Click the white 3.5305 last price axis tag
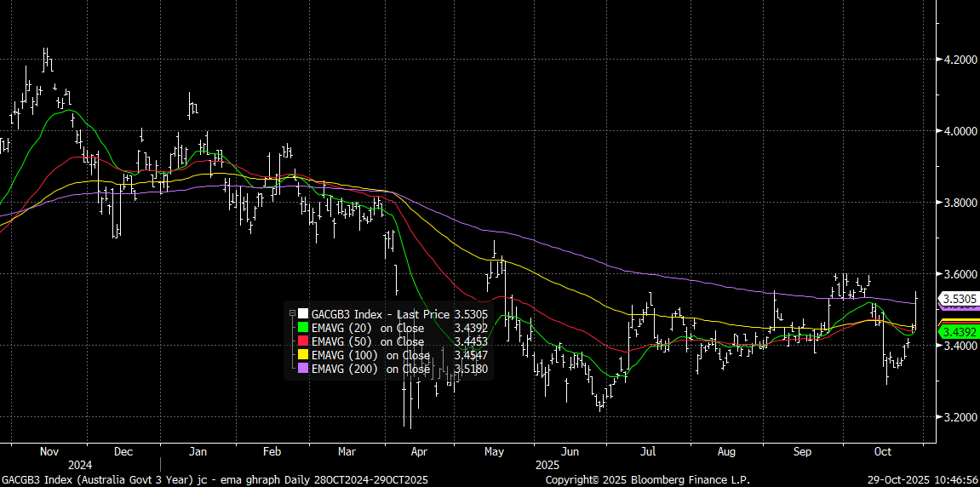Image resolution: width=980 pixels, height=487 pixels. pos(958,299)
